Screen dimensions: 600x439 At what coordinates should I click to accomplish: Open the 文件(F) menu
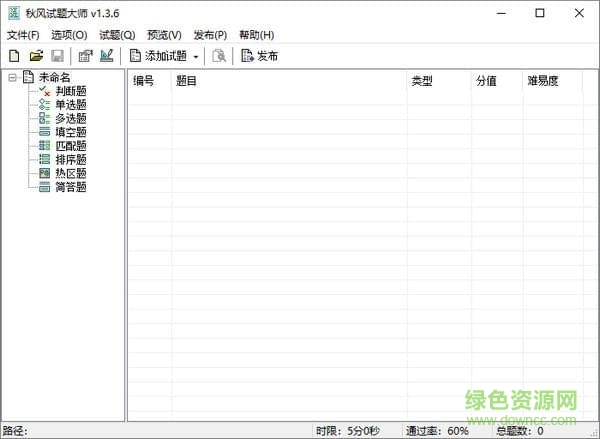23,35
